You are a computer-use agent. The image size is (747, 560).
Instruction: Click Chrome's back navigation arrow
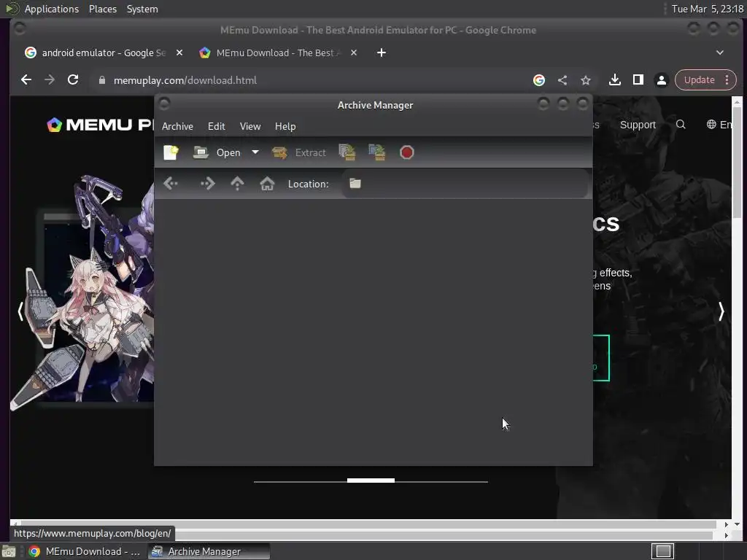coord(26,80)
